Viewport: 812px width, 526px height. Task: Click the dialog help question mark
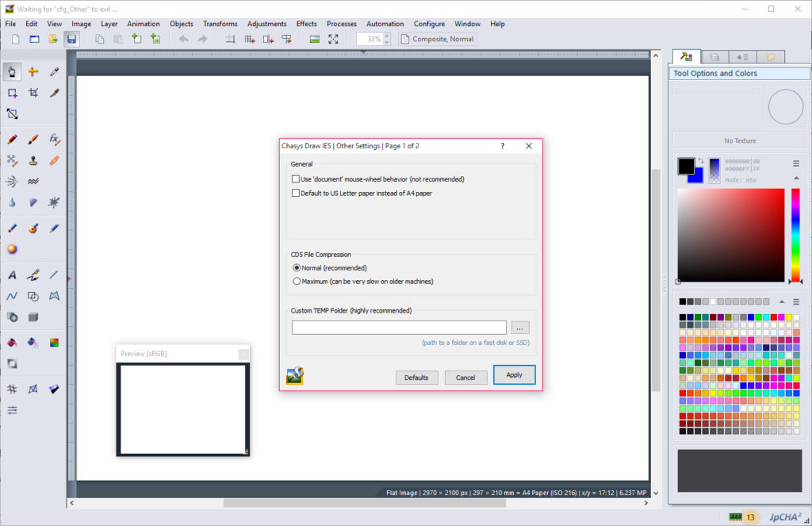coord(502,146)
